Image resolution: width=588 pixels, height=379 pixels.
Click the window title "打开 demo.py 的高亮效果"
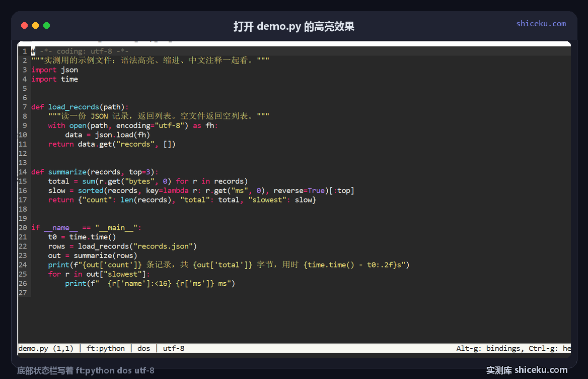click(293, 27)
